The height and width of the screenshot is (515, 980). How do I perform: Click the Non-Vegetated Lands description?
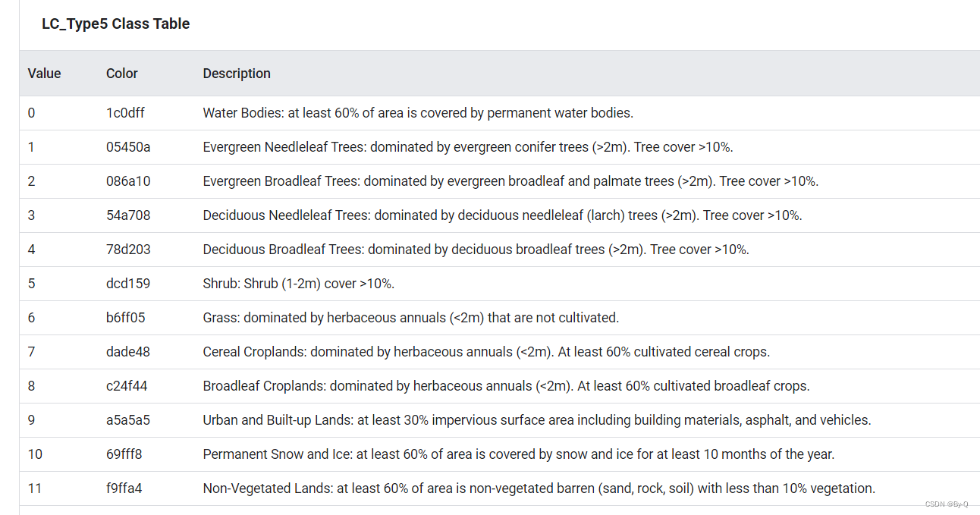click(539, 488)
